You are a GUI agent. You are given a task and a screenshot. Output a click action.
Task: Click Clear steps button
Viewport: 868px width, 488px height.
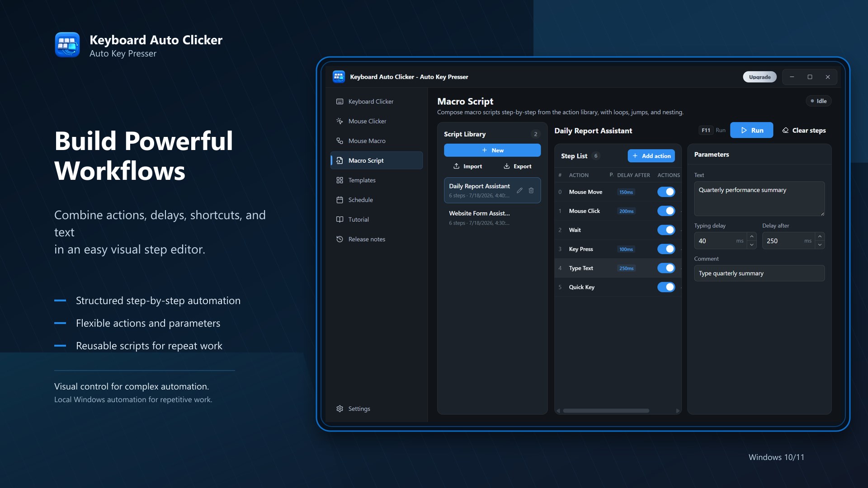pyautogui.click(x=804, y=130)
